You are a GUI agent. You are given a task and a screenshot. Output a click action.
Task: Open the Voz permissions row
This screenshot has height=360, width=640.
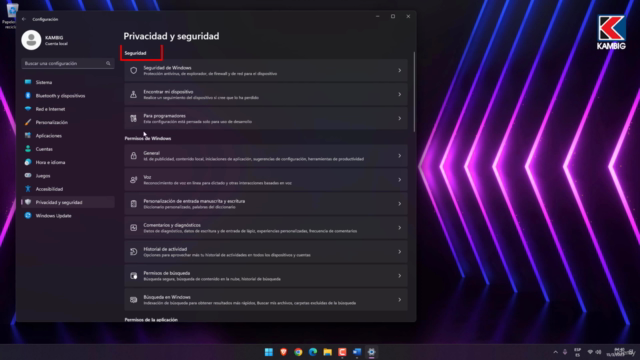click(x=266, y=180)
